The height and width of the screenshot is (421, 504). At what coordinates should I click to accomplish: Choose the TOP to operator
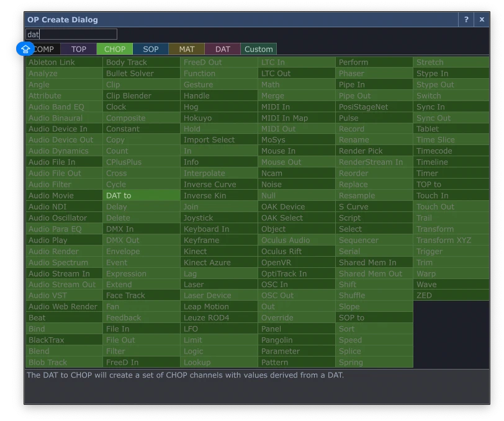click(451, 184)
